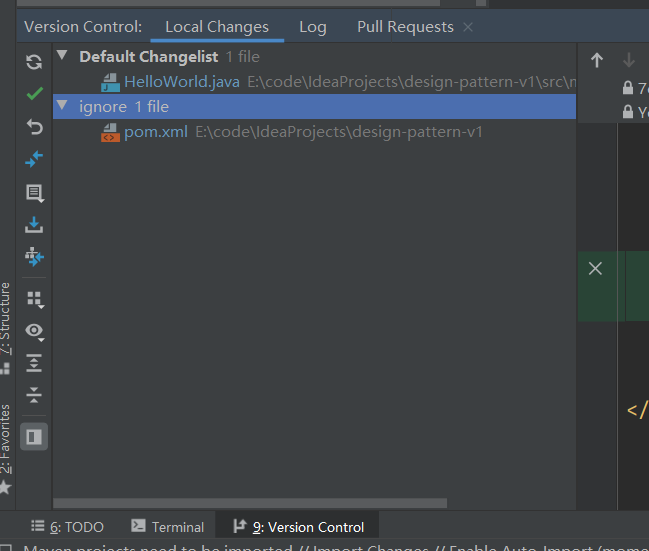Select pom.xml in the ignore changelist
This screenshot has height=551, width=649.
click(156, 132)
